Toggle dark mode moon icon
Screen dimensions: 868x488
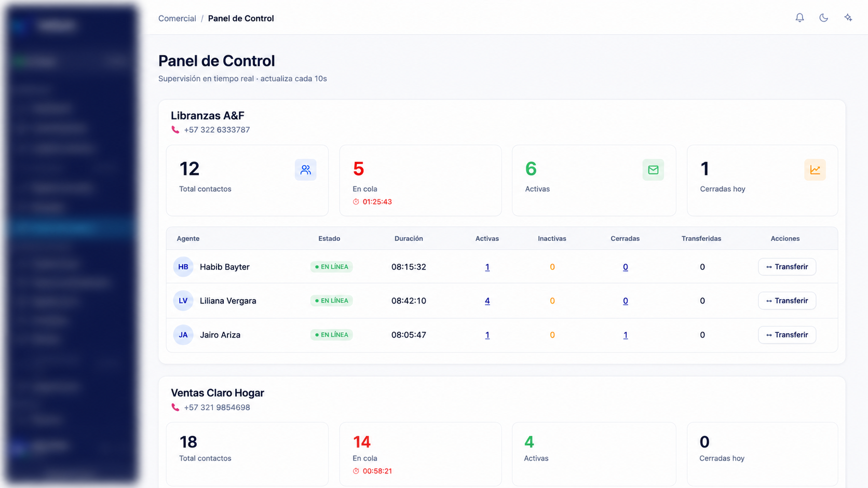[x=823, y=18]
